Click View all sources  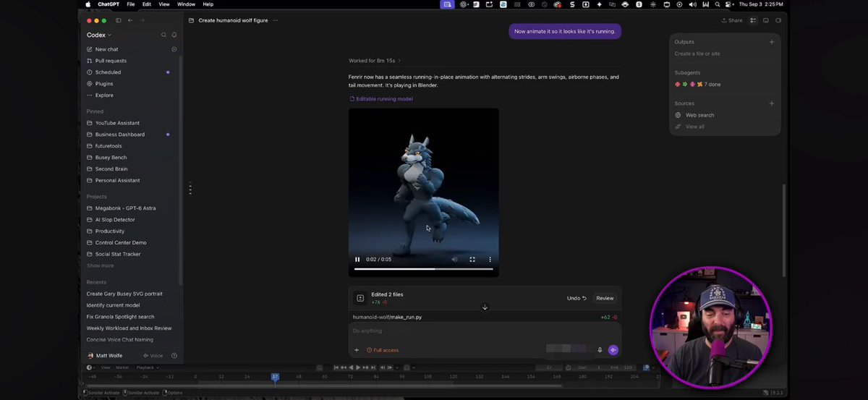click(x=689, y=127)
